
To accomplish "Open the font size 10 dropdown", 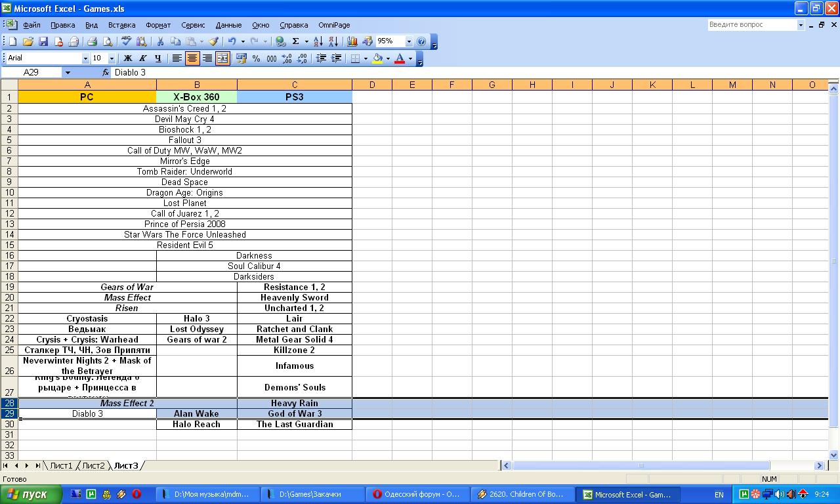I will pos(112,58).
